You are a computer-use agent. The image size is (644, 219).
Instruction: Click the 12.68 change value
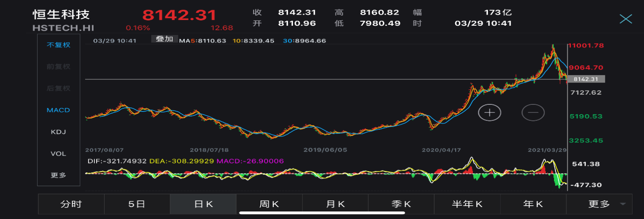point(222,28)
